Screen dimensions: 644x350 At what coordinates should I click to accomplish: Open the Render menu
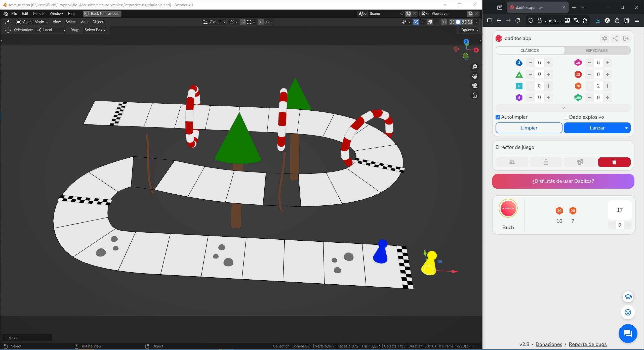tap(39, 14)
